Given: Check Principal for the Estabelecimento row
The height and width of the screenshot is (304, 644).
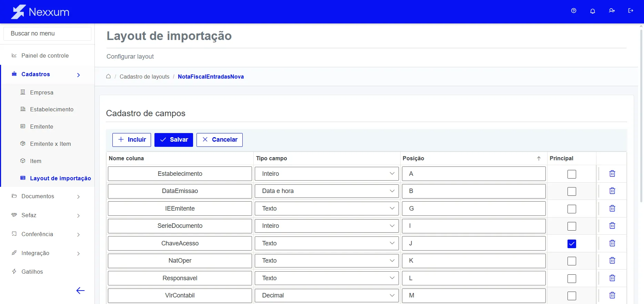Looking at the screenshot, I should (572, 174).
